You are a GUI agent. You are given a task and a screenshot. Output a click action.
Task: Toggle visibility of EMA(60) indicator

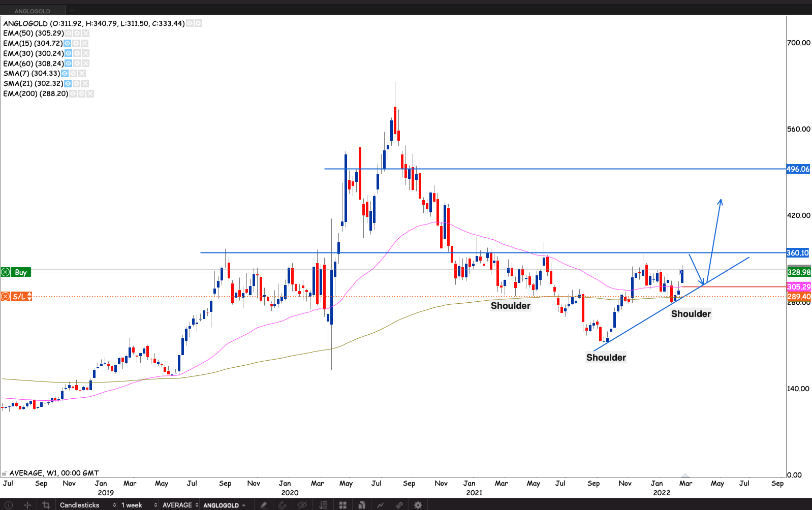(x=68, y=63)
